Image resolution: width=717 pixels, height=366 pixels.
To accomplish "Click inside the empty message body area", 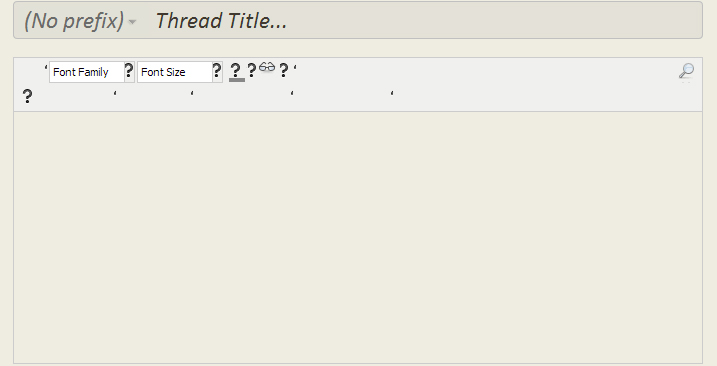I will click(x=358, y=238).
